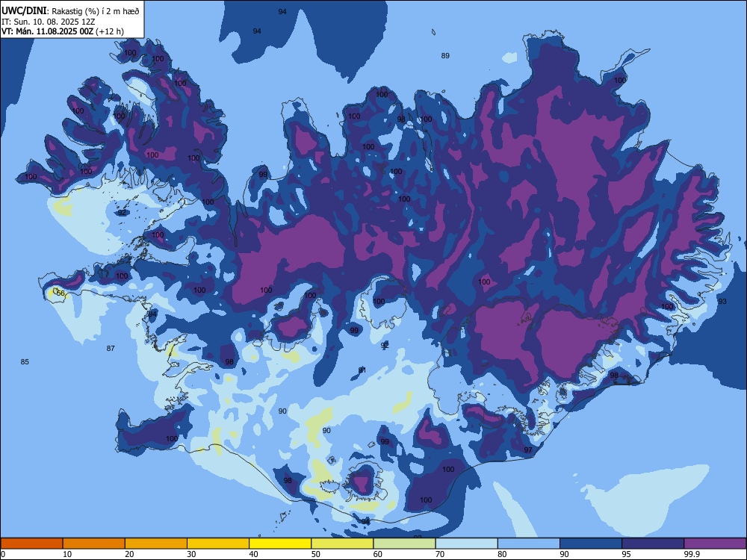
Task: Click the legend tick label "95"
Action: click(x=627, y=554)
